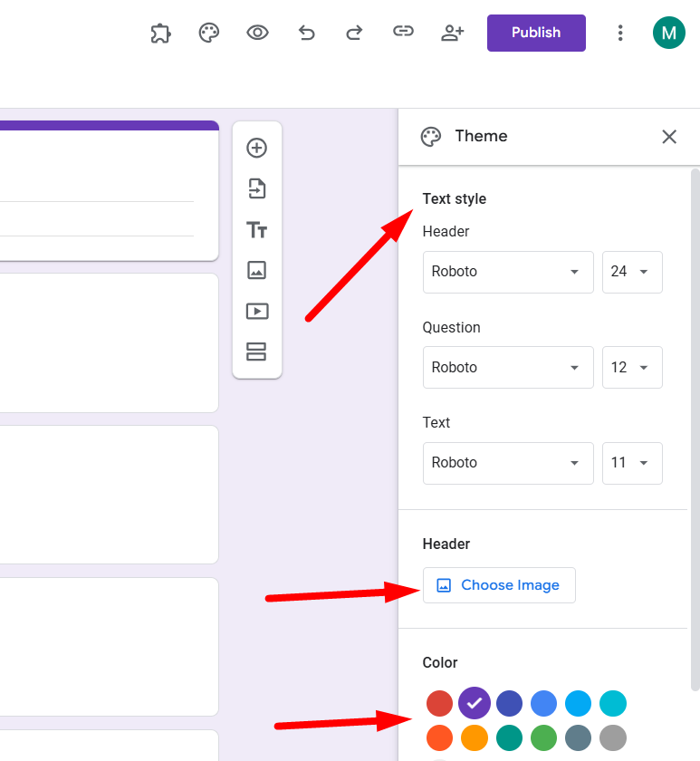Insert an image from floating toolbar
Image resolution: width=700 pixels, height=761 pixels.
tap(257, 270)
